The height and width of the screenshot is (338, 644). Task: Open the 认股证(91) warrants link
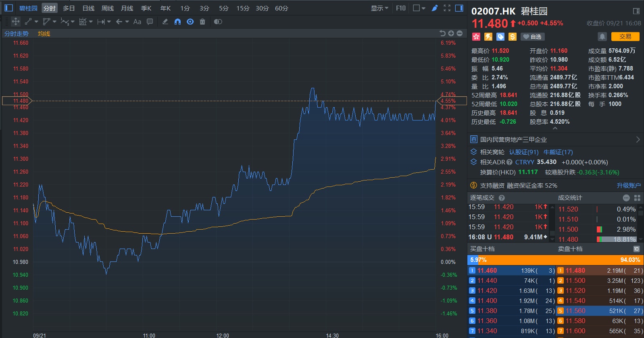523,152
